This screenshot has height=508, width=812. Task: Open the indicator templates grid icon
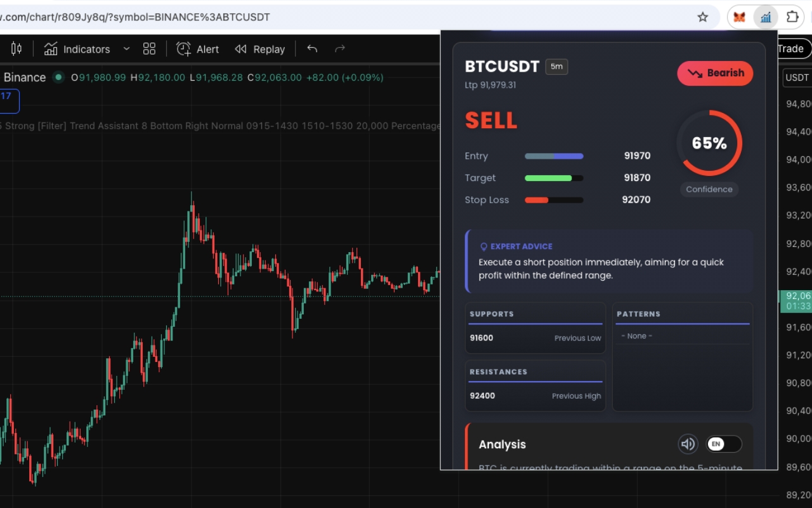[149, 49]
